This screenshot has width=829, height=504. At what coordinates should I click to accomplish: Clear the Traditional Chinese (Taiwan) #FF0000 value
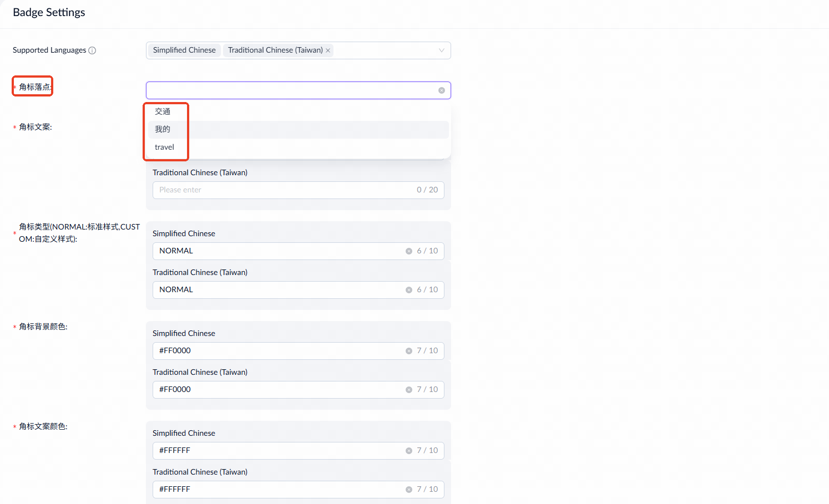(x=409, y=390)
